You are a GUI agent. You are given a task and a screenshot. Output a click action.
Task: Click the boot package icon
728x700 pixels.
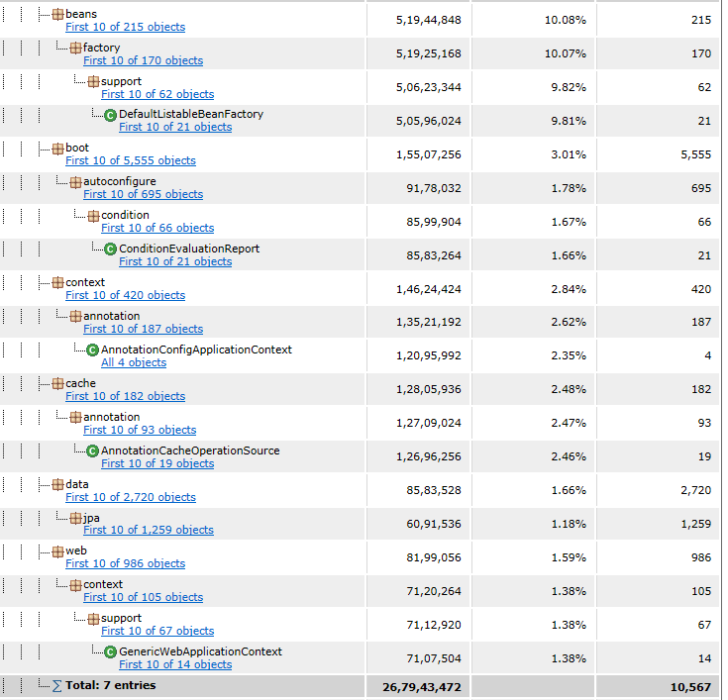57,149
